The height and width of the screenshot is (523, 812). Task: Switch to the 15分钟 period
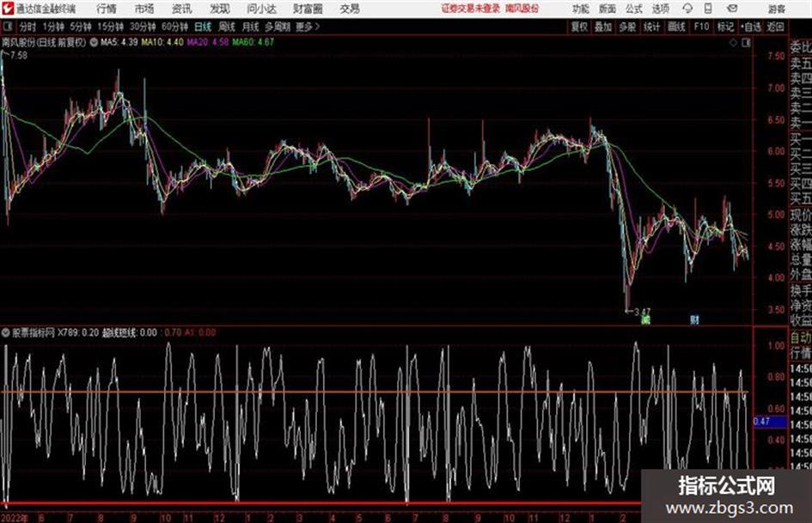[x=111, y=27]
